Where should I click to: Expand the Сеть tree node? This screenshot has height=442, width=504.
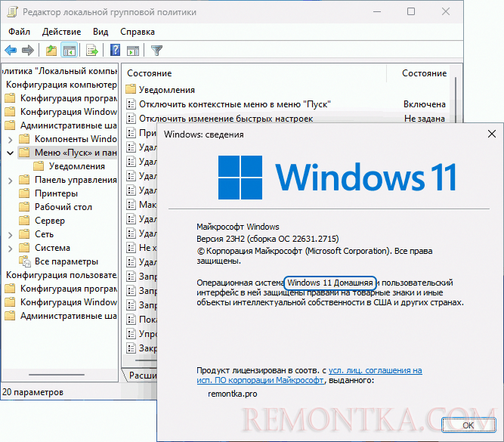[11, 235]
